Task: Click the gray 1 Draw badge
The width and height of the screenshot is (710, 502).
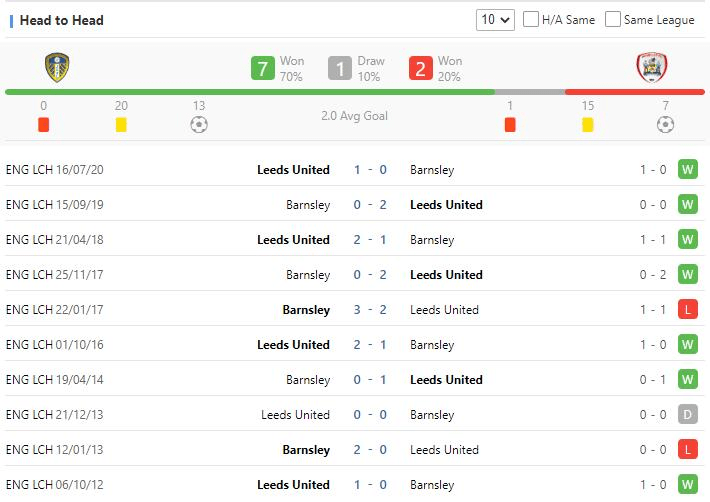Action: pos(340,68)
